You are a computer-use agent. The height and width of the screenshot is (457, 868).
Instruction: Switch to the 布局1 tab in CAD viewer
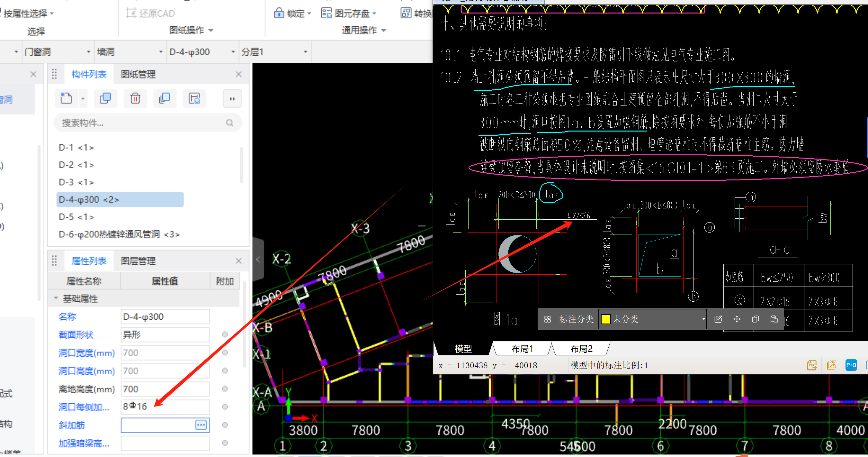click(x=522, y=348)
